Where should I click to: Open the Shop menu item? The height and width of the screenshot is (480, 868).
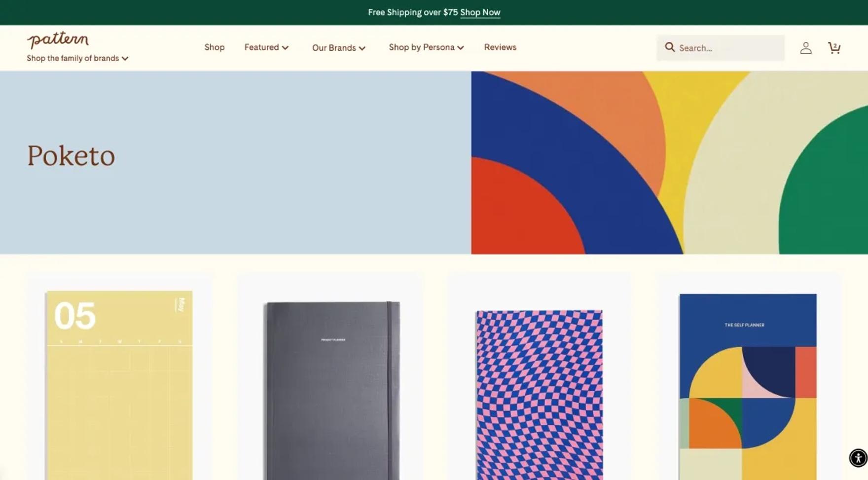coord(215,47)
